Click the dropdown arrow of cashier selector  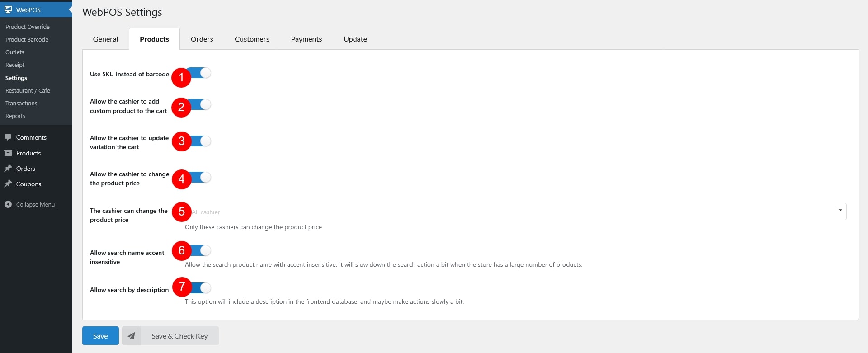point(840,211)
